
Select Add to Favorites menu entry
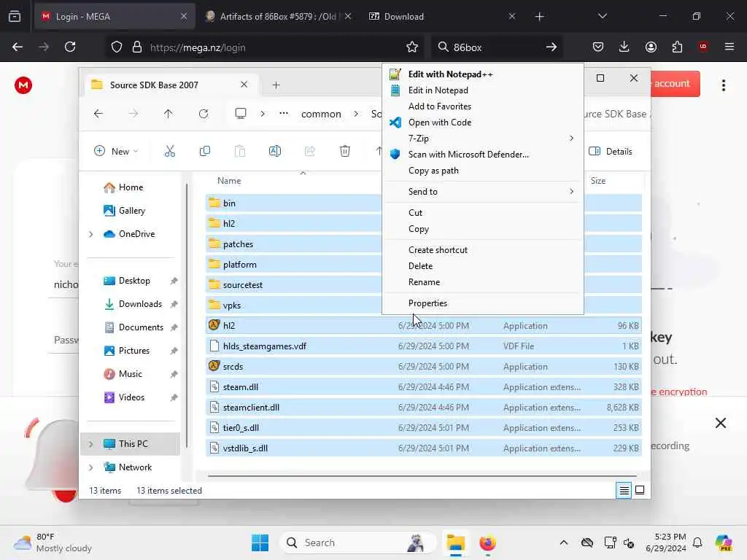(x=483, y=106)
